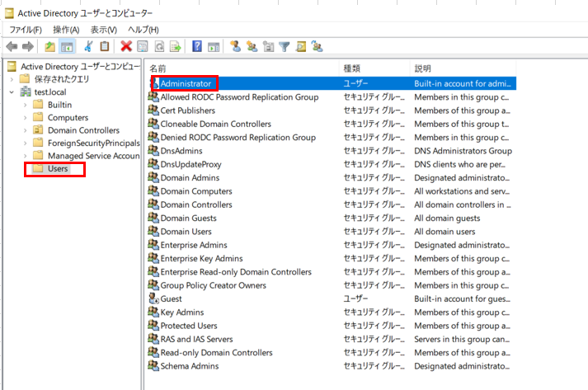Image resolution: width=588 pixels, height=390 pixels.
Task: Open filter options funnel icon
Action: tap(285, 46)
